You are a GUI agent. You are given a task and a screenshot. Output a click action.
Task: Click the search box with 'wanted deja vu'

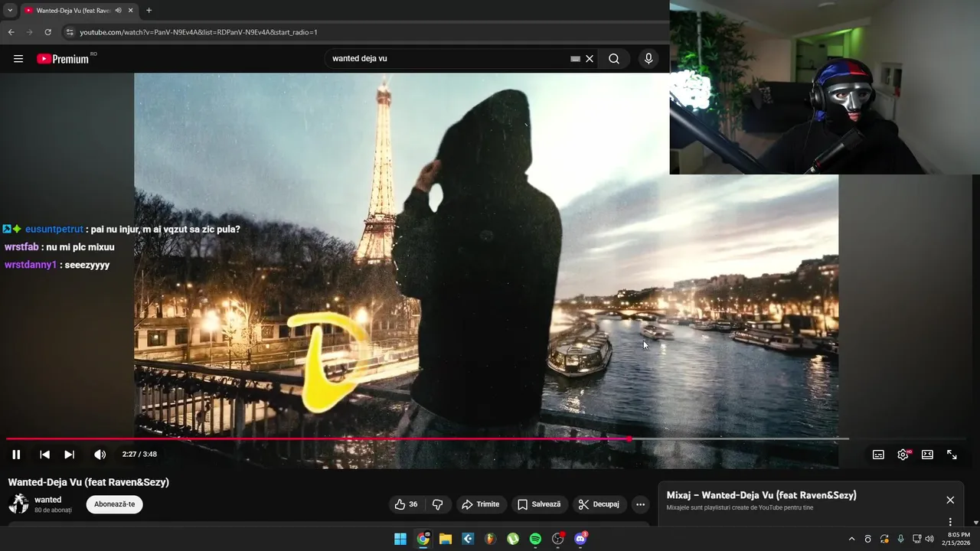(x=448, y=58)
